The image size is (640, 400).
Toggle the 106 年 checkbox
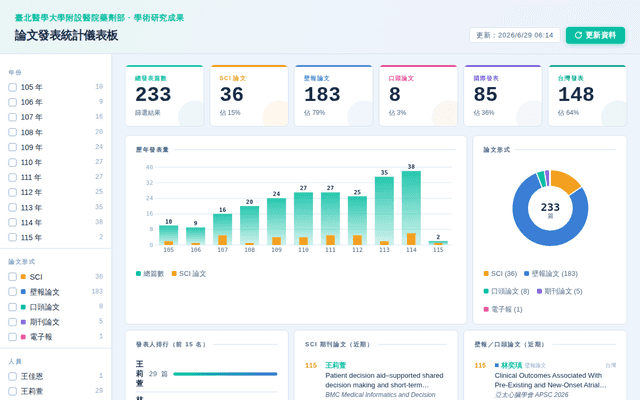tap(13, 102)
